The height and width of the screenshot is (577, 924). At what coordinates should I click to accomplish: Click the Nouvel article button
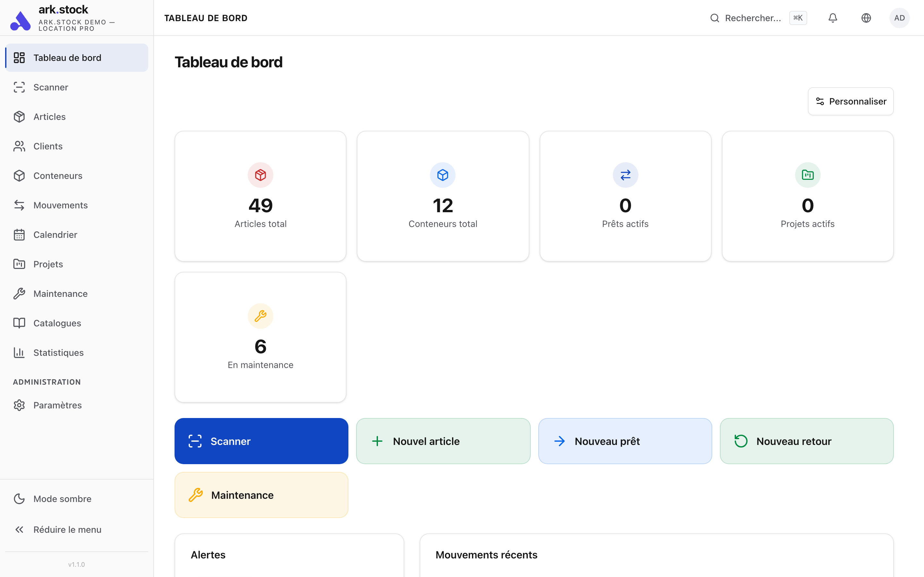(x=442, y=441)
